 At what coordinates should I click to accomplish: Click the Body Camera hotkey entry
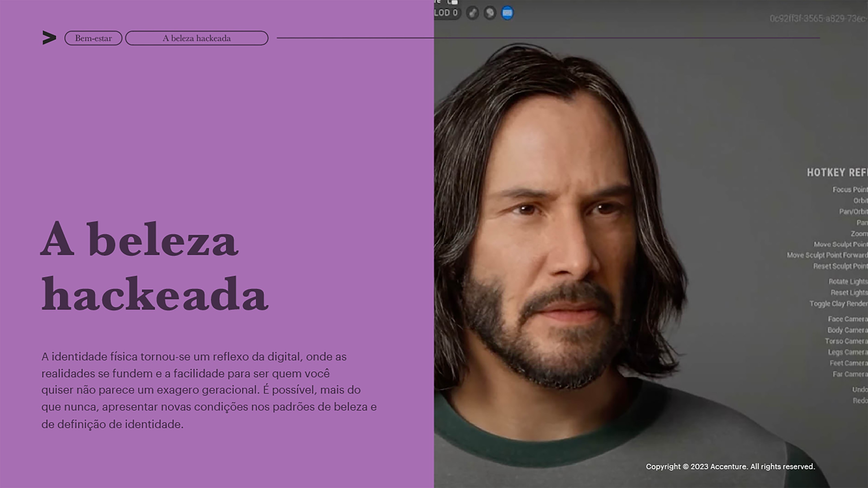click(x=847, y=330)
